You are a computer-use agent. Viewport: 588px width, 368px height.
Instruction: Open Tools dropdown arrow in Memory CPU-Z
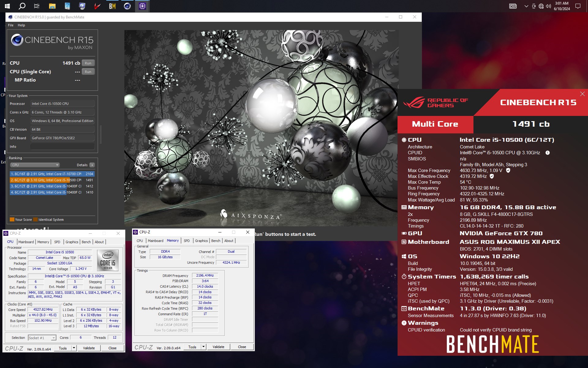click(x=203, y=347)
